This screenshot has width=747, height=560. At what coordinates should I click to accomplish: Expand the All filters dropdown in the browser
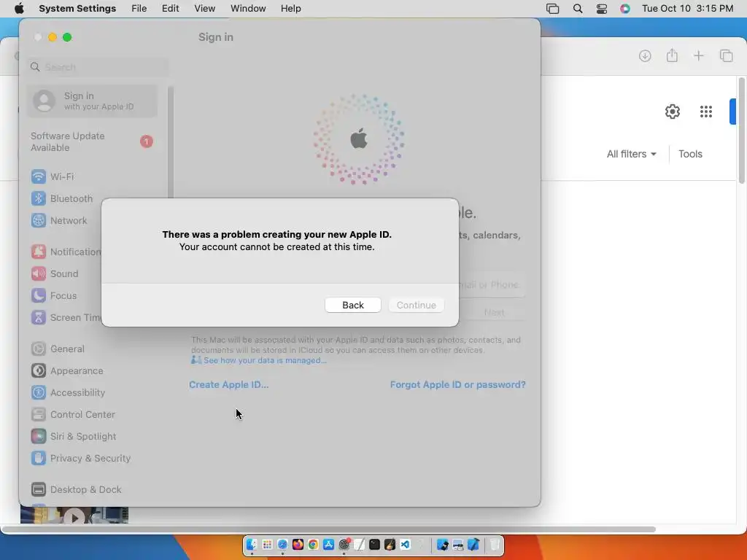(x=631, y=154)
